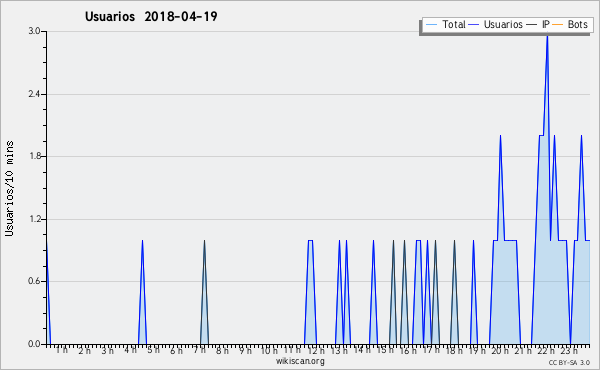Image resolution: width=600 pixels, height=370 pixels.
Task: Click the 2.4 y-axis value
Action: click(x=34, y=94)
